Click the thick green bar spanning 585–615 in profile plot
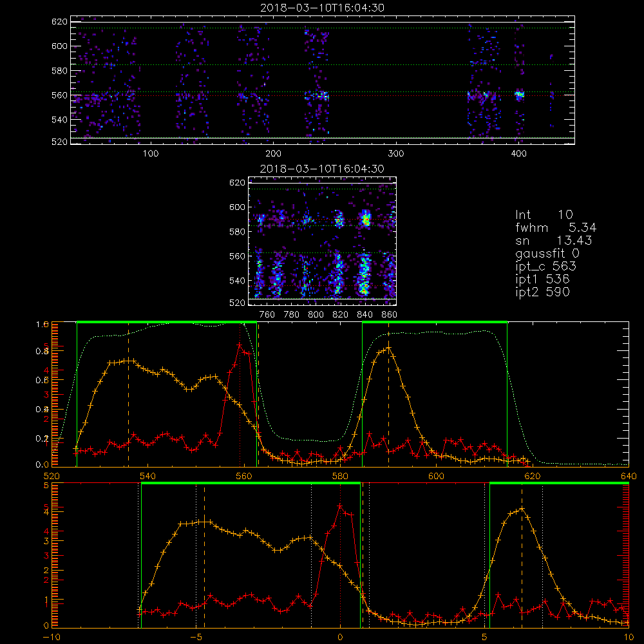 click(x=435, y=323)
